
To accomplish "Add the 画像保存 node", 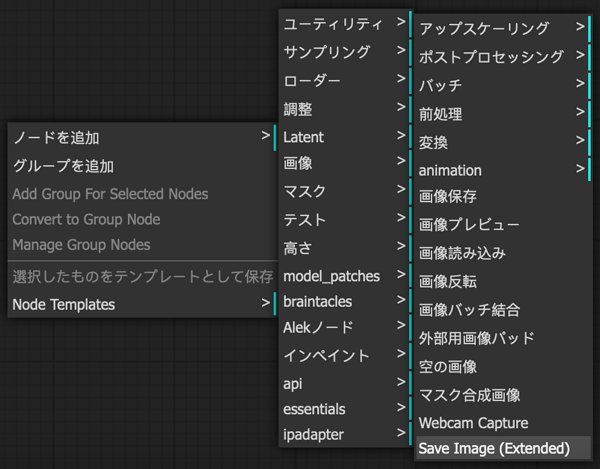I will pos(504,196).
